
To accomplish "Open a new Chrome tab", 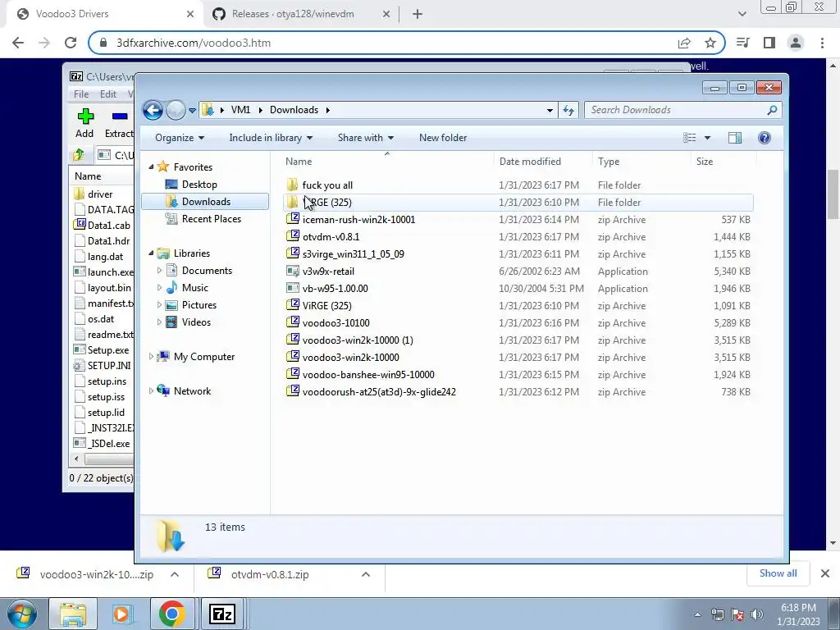I will (x=418, y=14).
